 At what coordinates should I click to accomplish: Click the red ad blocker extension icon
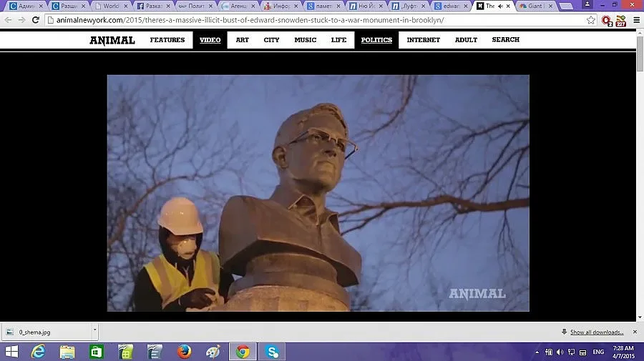607,20
